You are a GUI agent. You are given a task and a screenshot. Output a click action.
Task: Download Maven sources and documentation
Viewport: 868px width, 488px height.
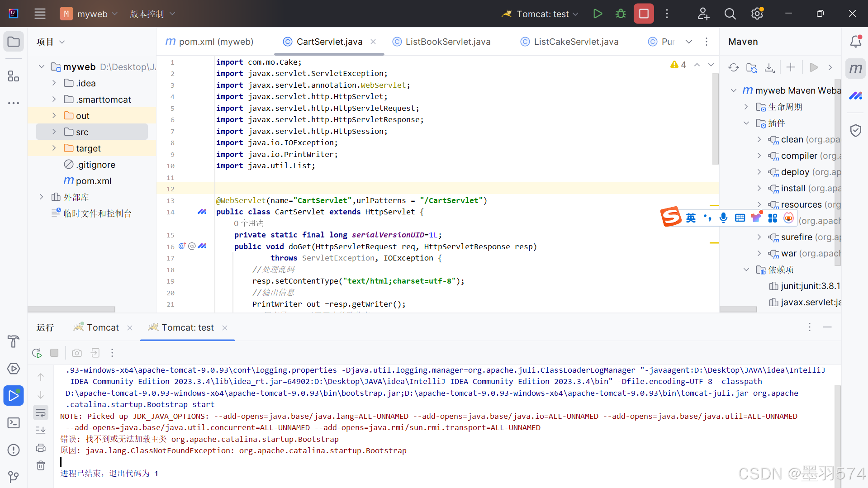pos(769,67)
